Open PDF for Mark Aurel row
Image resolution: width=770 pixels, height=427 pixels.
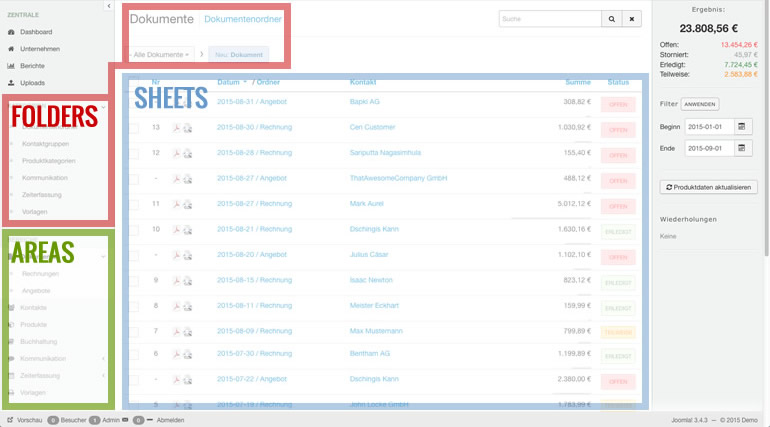click(176, 205)
